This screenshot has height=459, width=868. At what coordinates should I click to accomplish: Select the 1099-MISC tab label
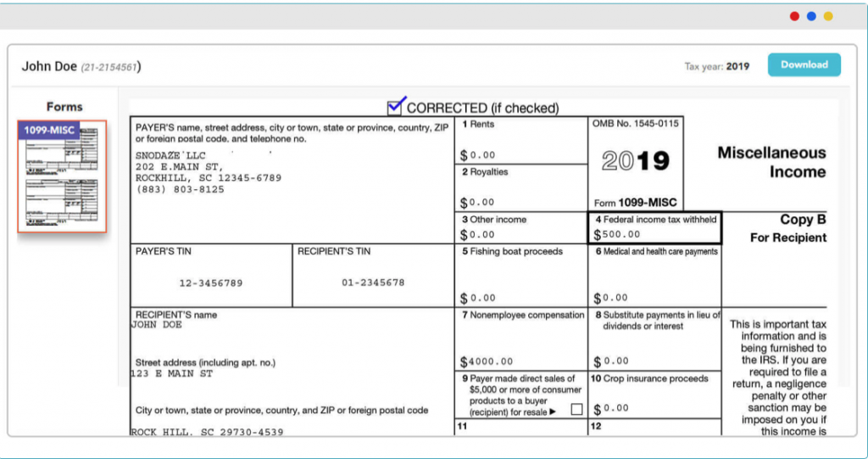click(48, 131)
